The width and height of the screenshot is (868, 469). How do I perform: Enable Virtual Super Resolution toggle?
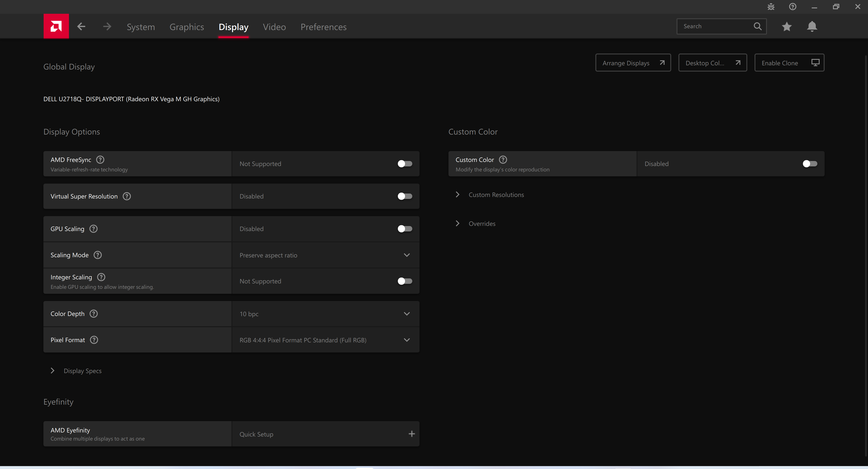pyautogui.click(x=405, y=196)
